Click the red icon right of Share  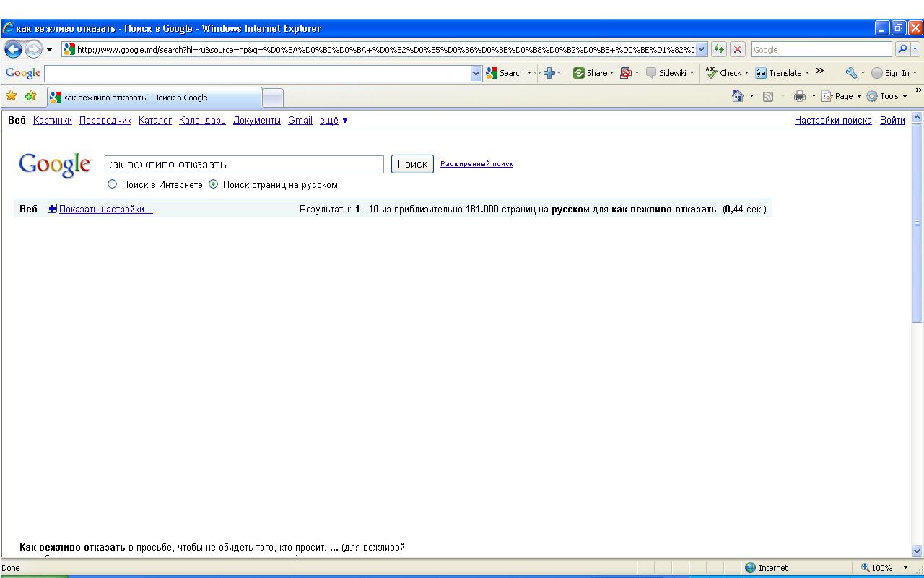(626, 73)
